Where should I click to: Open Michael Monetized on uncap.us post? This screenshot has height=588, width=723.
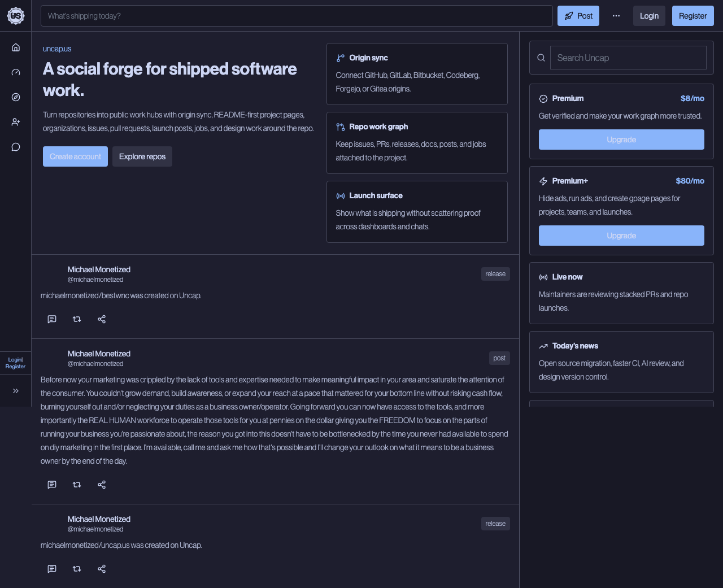coord(99,519)
